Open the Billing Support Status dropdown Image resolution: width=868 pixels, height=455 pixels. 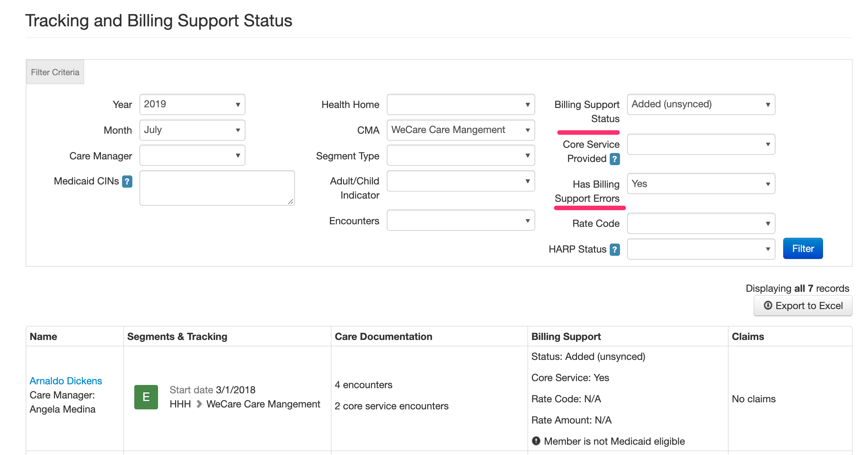pyautogui.click(x=701, y=104)
